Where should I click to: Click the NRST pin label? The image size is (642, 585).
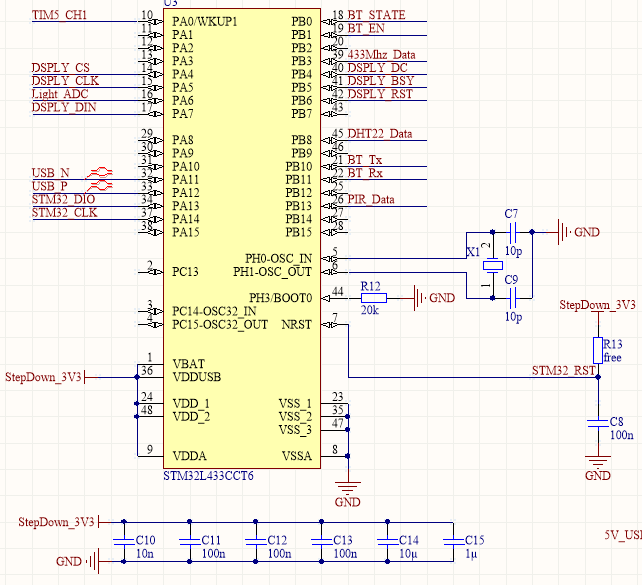click(297, 325)
